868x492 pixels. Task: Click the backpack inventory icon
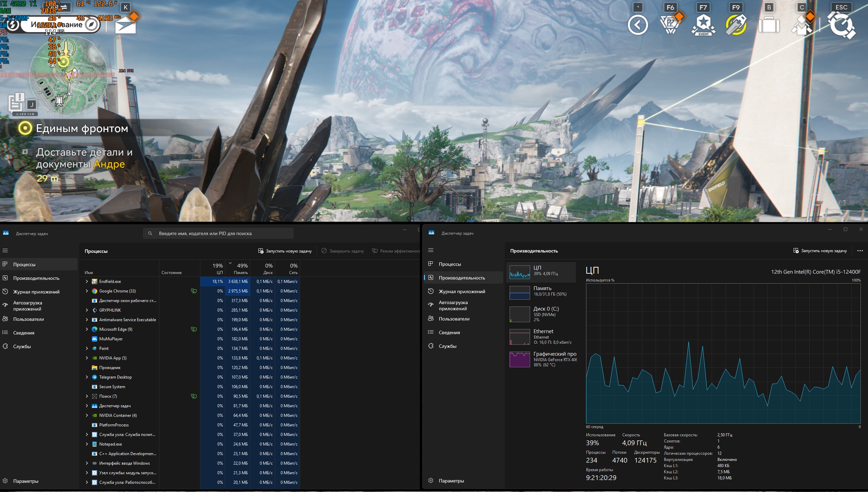point(769,26)
